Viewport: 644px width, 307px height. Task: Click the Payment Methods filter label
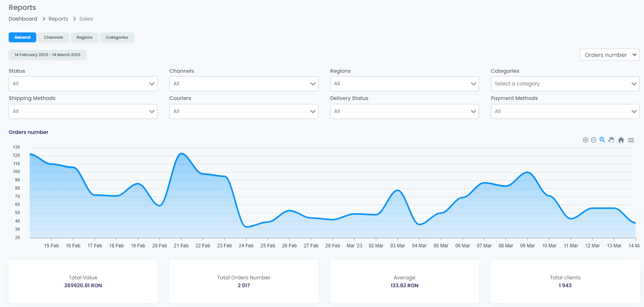pos(514,98)
